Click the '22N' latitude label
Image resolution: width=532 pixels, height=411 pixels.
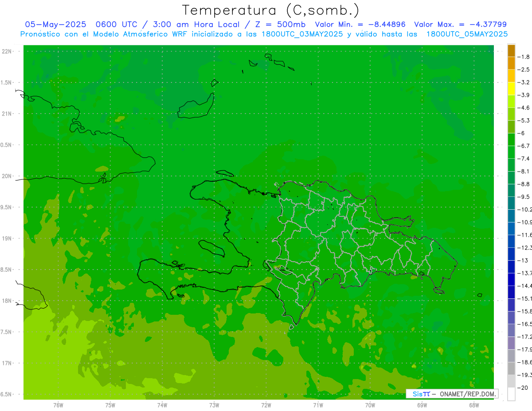7,51
